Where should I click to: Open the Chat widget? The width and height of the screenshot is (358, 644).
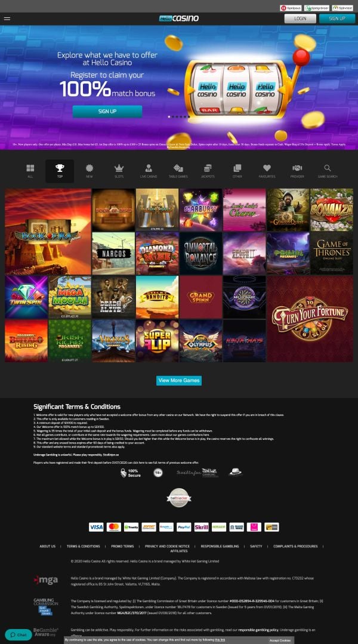click(18, 634)
